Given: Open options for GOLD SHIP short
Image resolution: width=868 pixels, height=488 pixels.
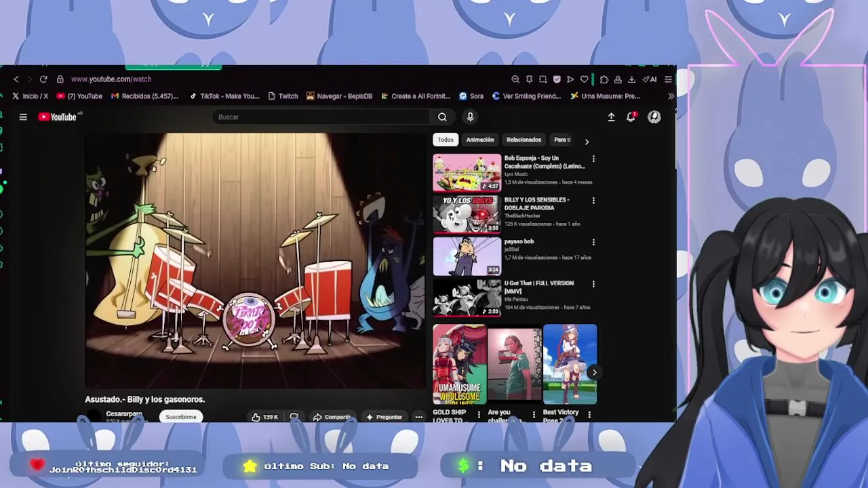Looking at the screenshot, I should point(479,414).
